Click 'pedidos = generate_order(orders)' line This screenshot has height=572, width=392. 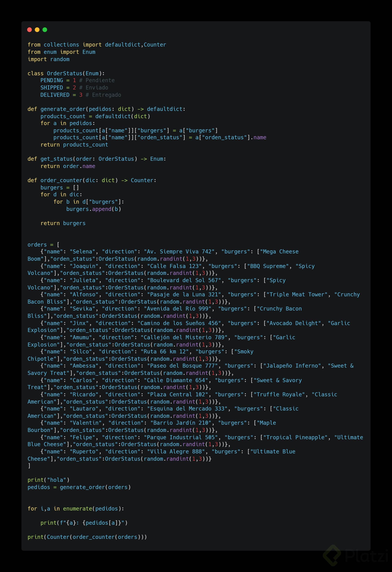79,487
